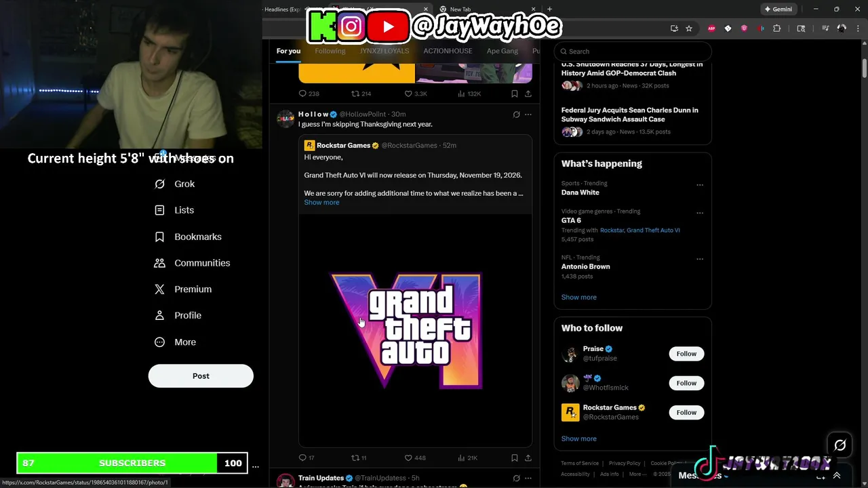
Task: Open Train Updates profile name
Action: click(x=321, y=479)
